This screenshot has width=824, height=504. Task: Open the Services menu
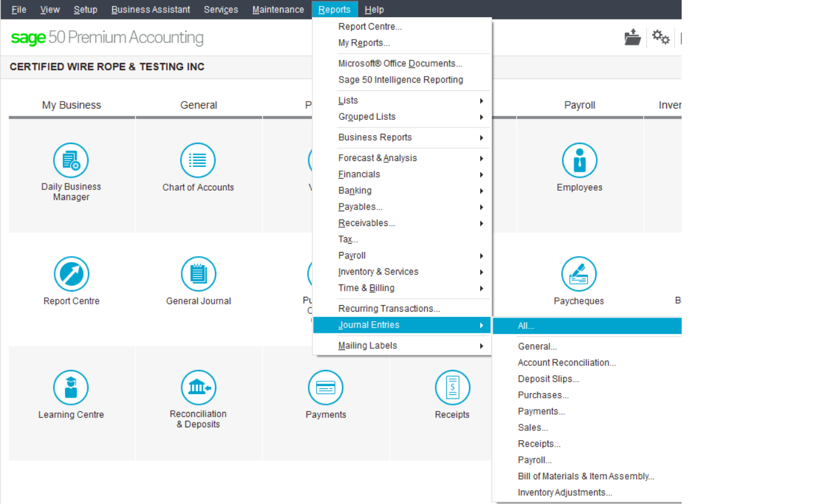221,9
